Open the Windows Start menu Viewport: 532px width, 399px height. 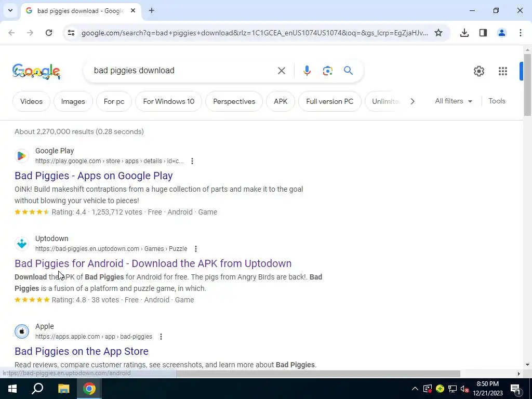point(12,389)
